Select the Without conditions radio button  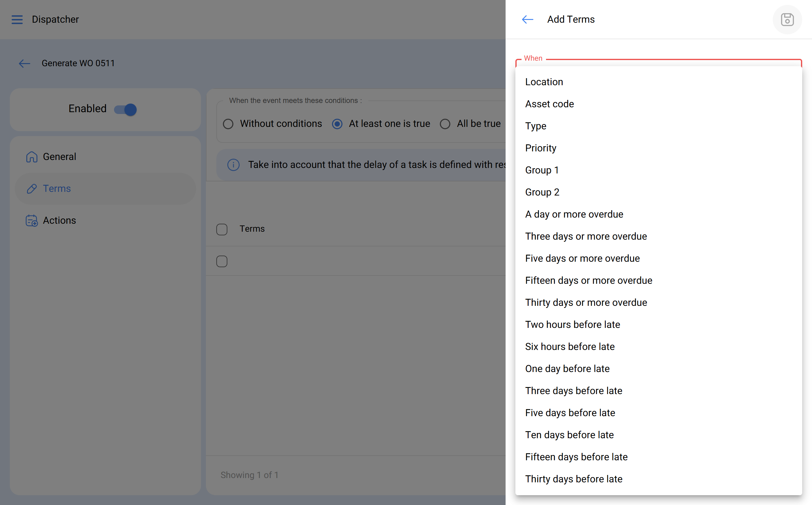(228, 124)
